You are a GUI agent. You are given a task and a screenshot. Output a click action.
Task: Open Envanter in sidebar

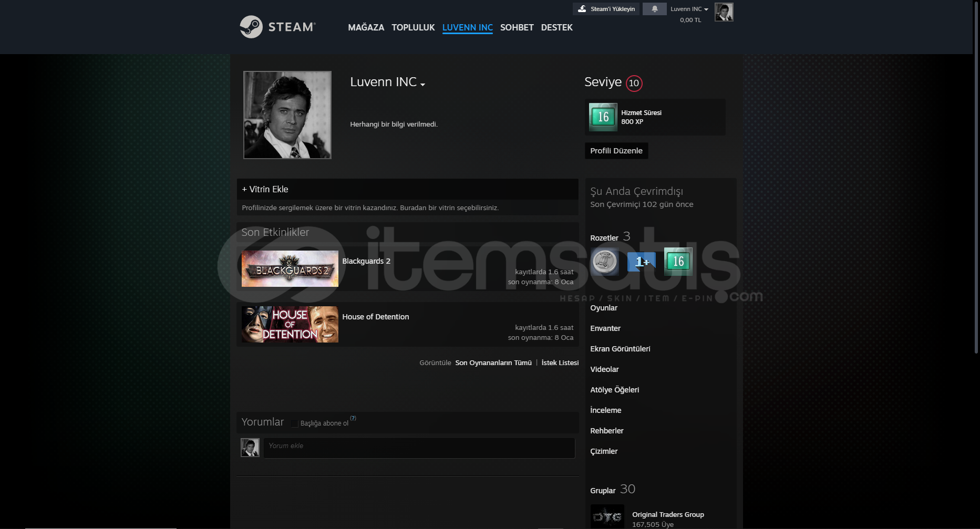(605, 328)
